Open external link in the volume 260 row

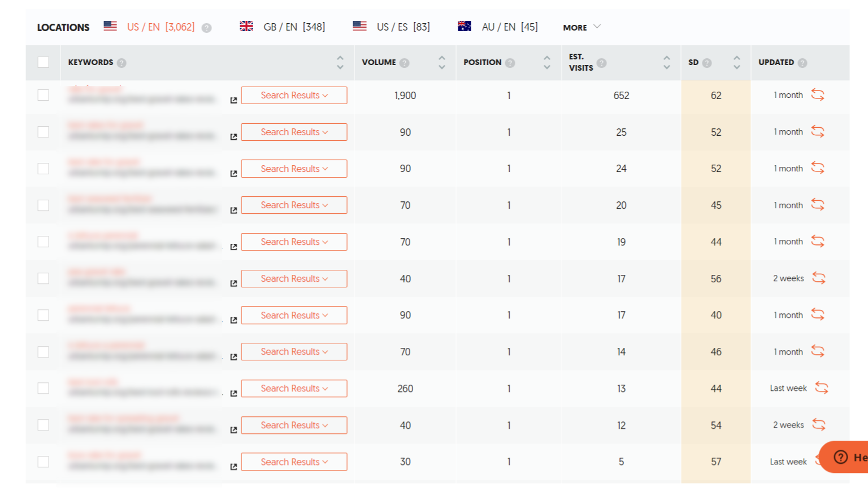click(x=233, y=393)
